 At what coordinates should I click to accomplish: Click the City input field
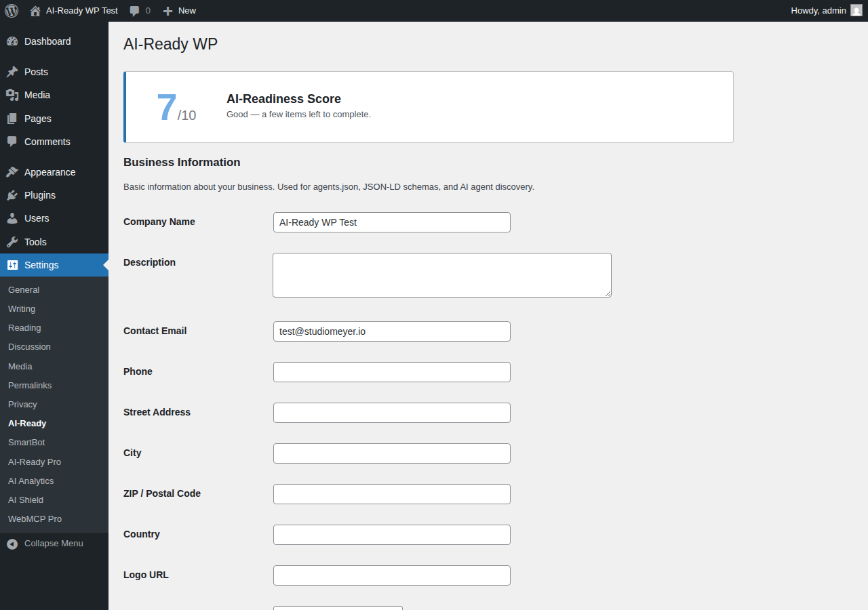(x=392, y=453)
